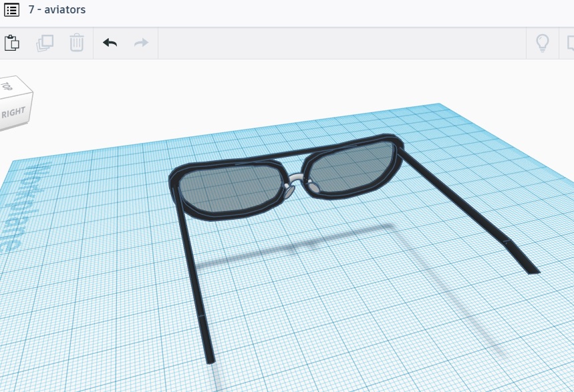
Task: Click the notes icon at right edge
Action: tap(570, 43)
